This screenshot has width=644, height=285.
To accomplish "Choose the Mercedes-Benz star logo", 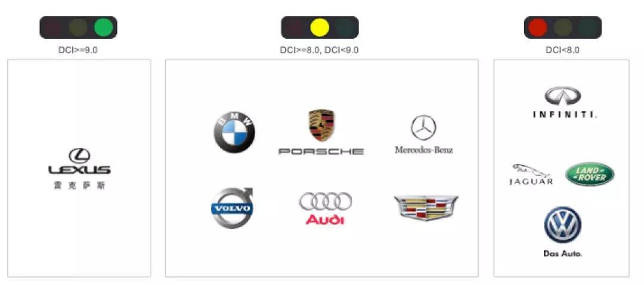I will click(x=423, y=128).
